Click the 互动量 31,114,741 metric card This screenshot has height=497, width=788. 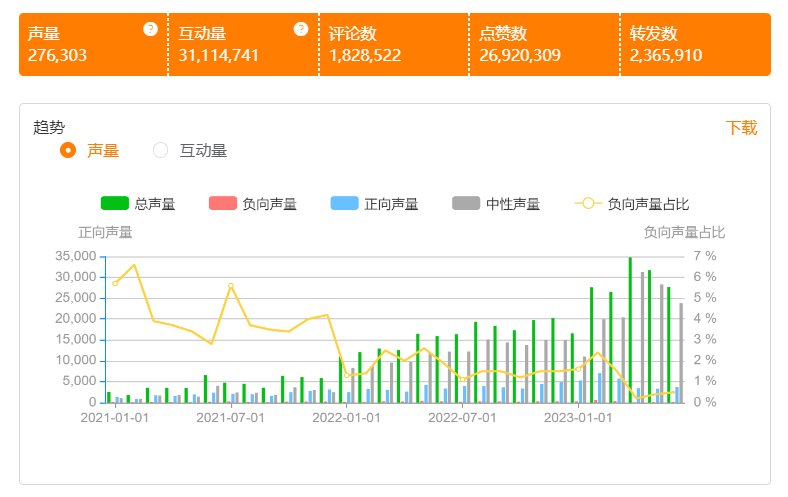pos(244,45)
